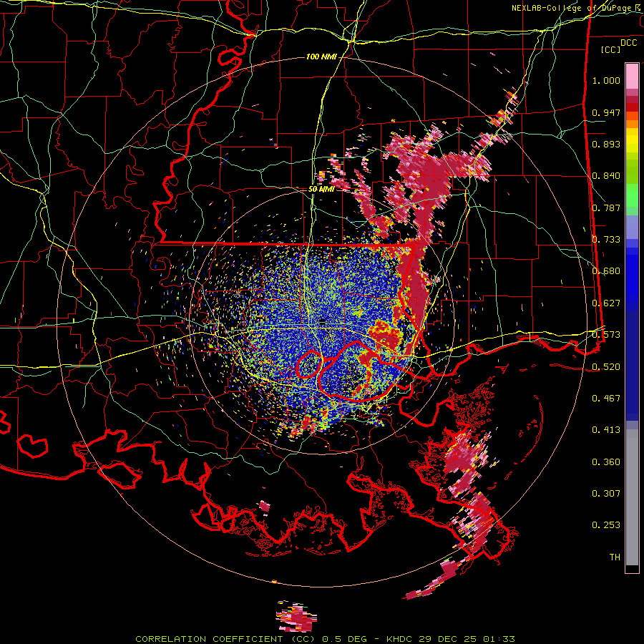Click the 0.467 scale value
The height and width of the screenshot is (644, 644).
point(606,398)
